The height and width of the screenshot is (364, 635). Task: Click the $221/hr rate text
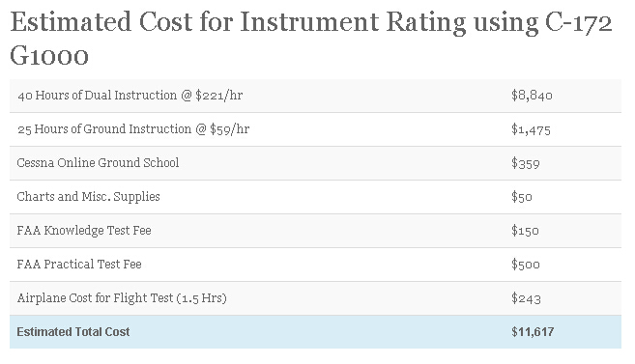219,96
